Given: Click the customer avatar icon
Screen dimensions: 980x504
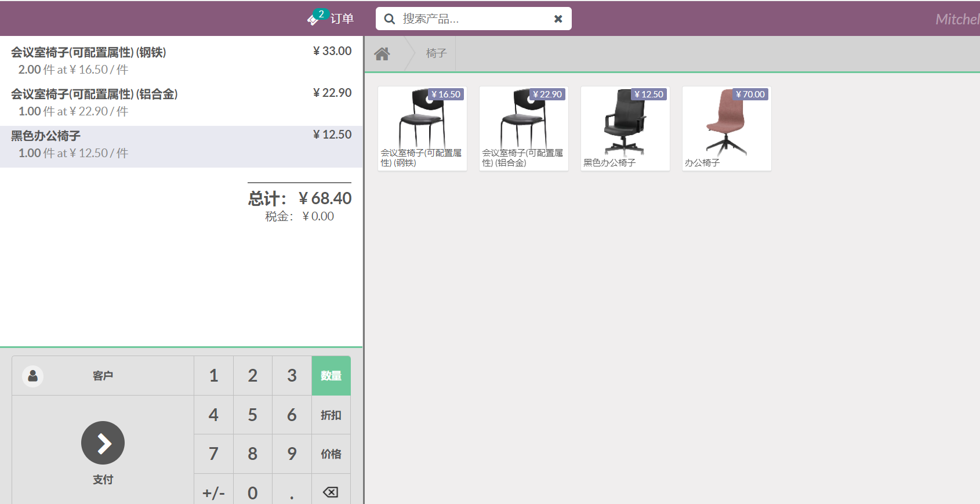Looking at the screenshot, I should (33, 376).
